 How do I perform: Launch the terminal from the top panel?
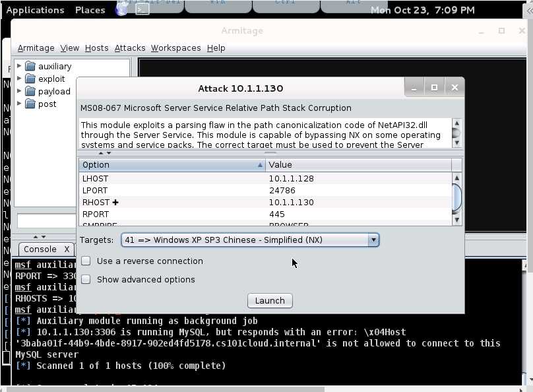pos(142,9)
